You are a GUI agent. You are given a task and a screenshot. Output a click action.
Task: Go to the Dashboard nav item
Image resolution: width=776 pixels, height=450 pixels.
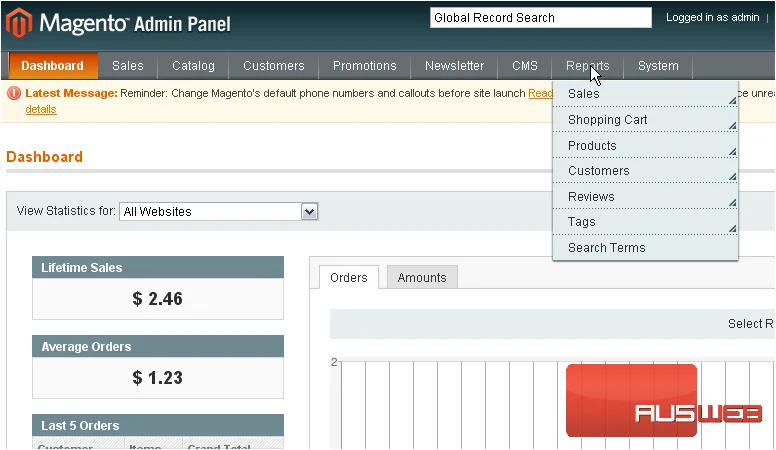tap(52, 66)
